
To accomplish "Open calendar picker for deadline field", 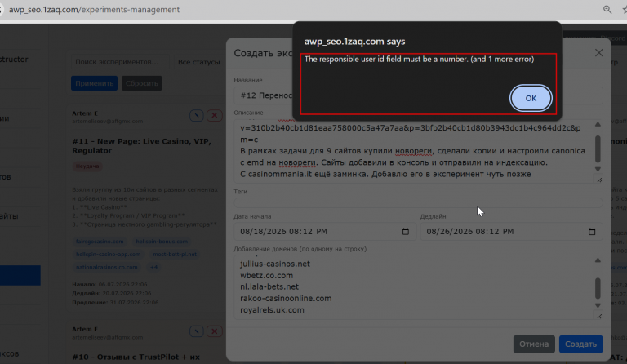I will coord(592,231).
